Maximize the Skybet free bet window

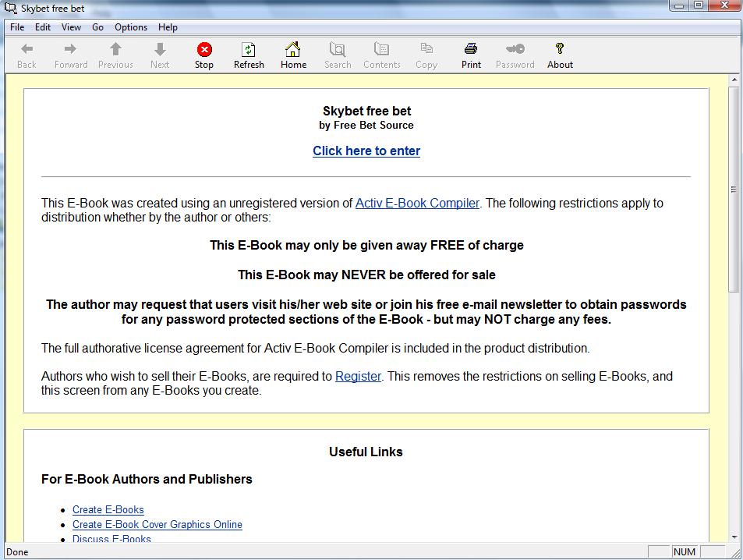[x=699, y=5]
